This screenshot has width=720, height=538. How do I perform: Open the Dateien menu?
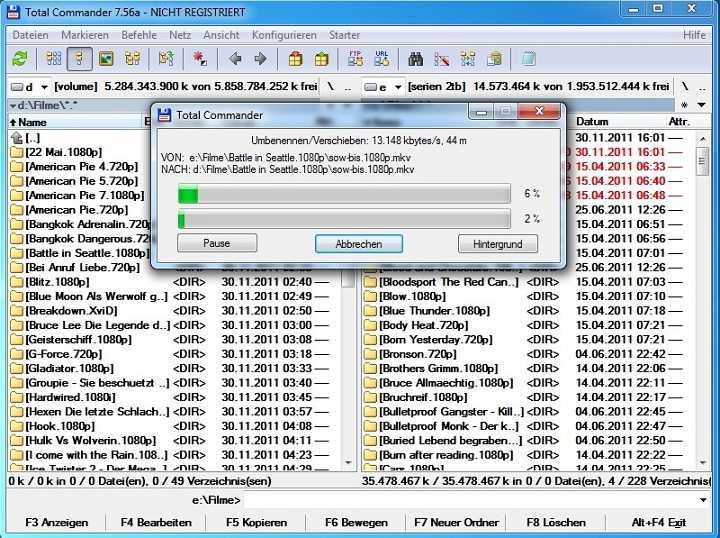30,35
